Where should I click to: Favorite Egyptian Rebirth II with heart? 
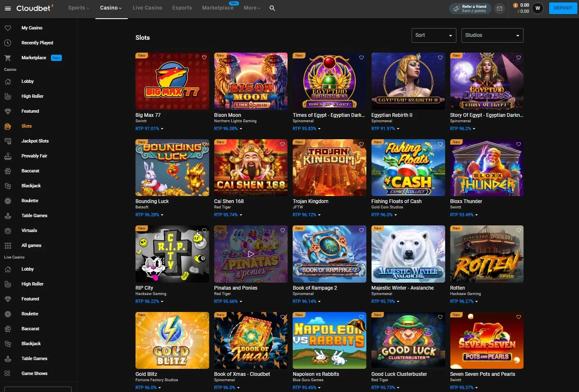(440, 58)
